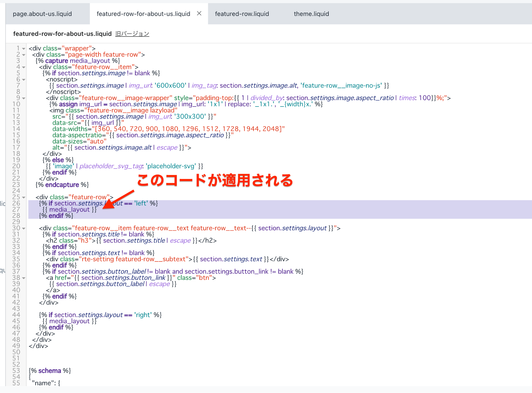Collapse the fold arrow at line 1
The image size is (532, 393).
click(x=24, y=49)
